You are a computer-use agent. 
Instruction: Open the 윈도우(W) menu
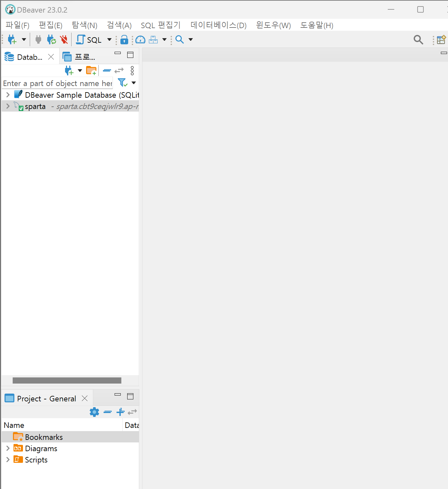tap(274, 25)
